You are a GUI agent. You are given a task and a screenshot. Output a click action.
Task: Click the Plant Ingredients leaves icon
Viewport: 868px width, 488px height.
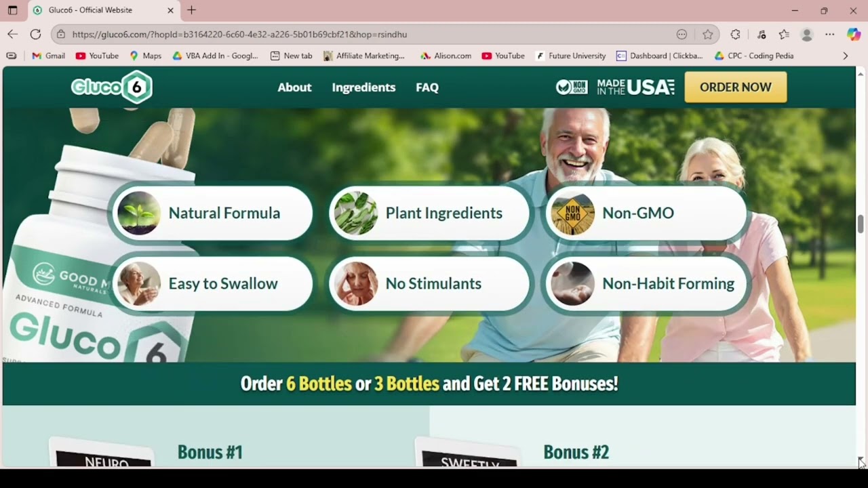(356, 213)
